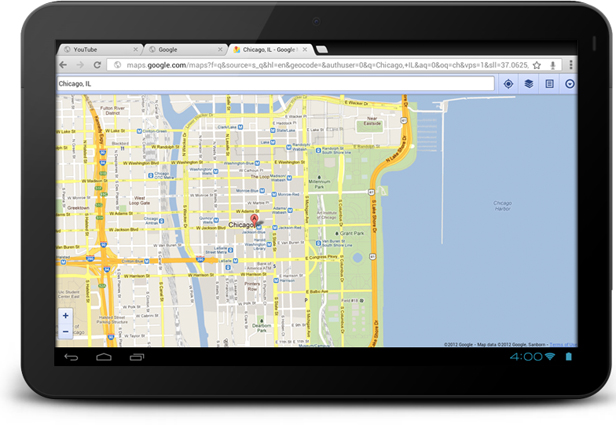The height and width of the screenshot is (425, 616).
Task: Close the Google tab
Action: click(x=220, y=49)
